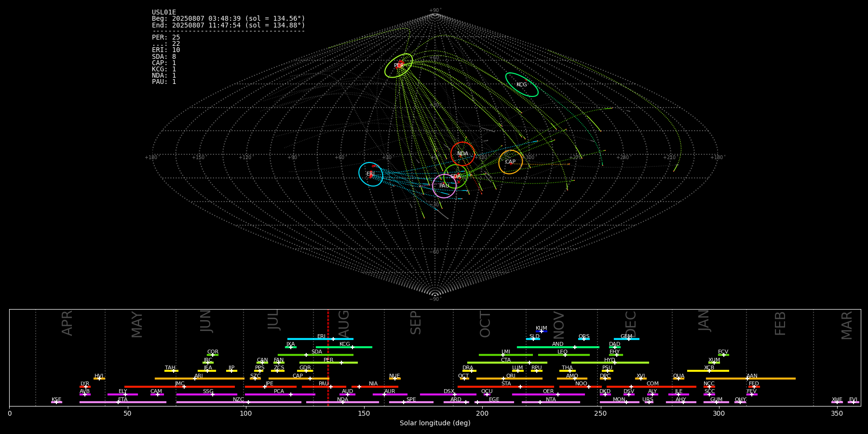868x434 pixels.
Task: Click the green KCG bar in timeline
Action: (344, 347)
